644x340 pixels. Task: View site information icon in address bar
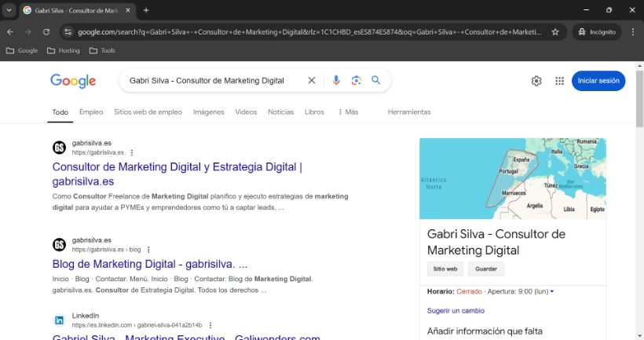coord(68,32)
